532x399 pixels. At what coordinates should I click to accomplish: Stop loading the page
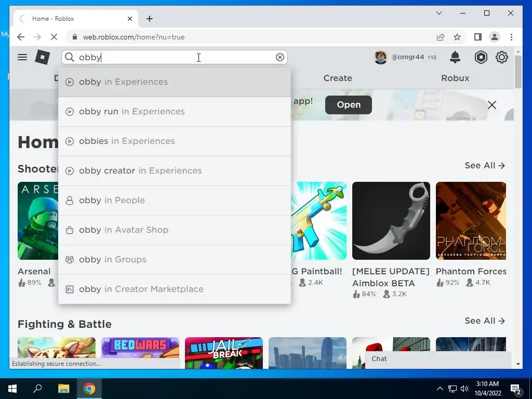tap(54, 37)
